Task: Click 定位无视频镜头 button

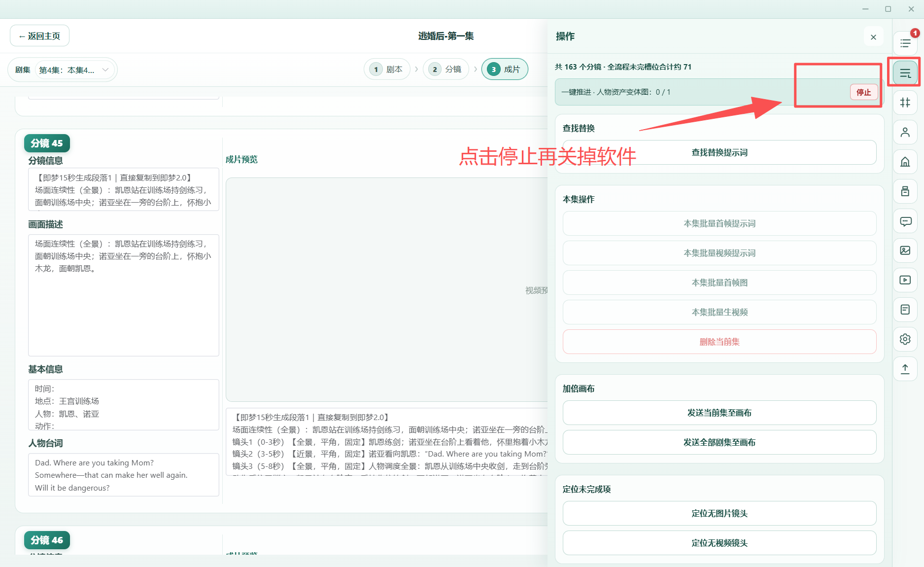Action: pyautogui.click(x=719, y=543)
